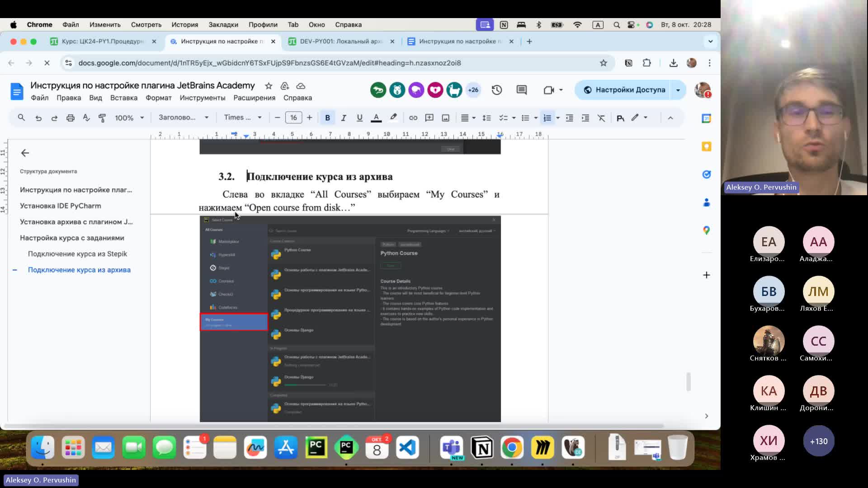Jump to Подключение курса из Stepik
The image size is (868, 488).
[77, 254]
